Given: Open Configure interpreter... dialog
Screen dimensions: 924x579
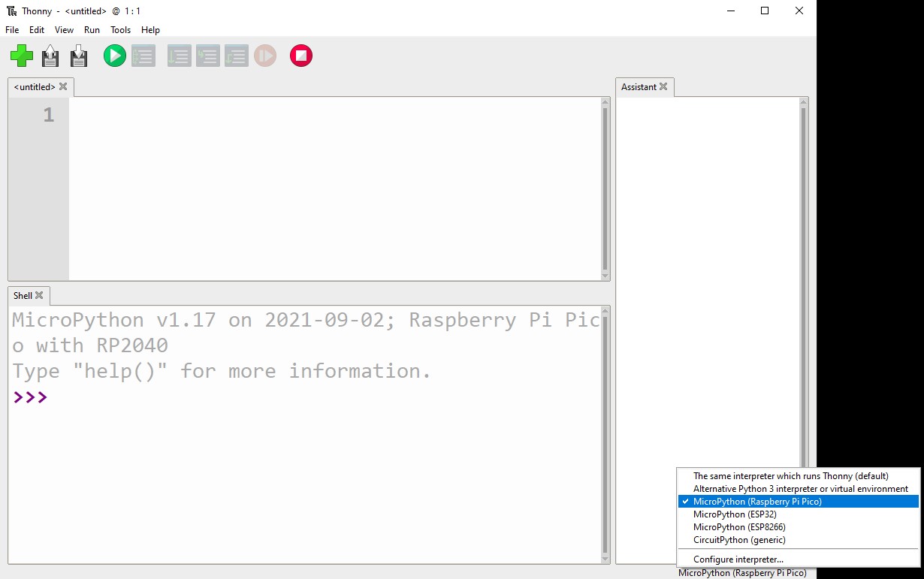Looking at the screenshot, I should pyautogui.click(x=799, y=559).
